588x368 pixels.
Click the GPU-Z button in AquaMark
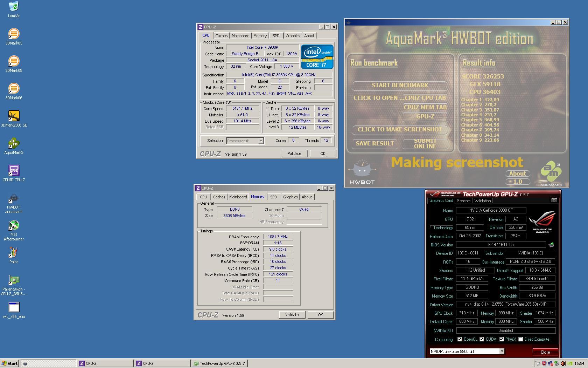tap(425, 117)
